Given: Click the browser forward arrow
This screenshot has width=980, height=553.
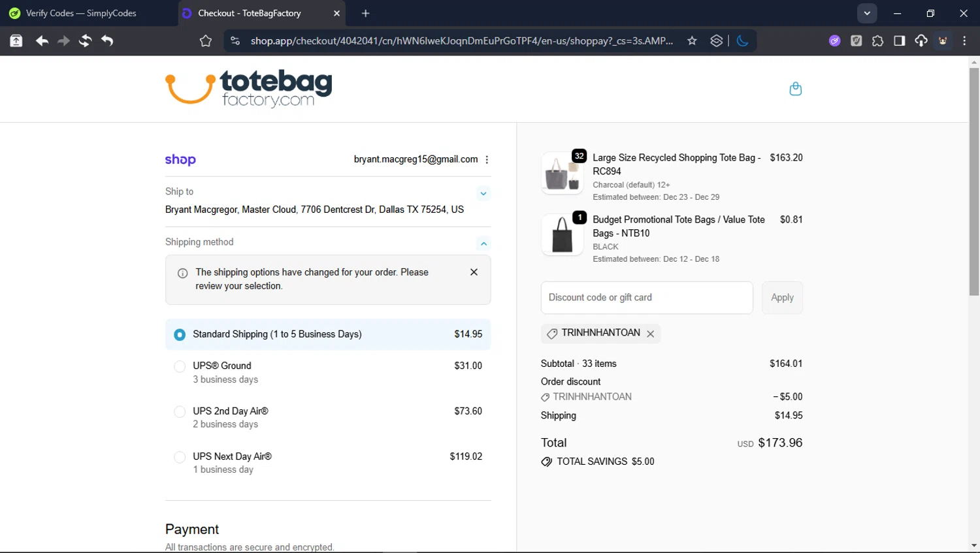Looking at the screenshot, I should pos(63,41).
